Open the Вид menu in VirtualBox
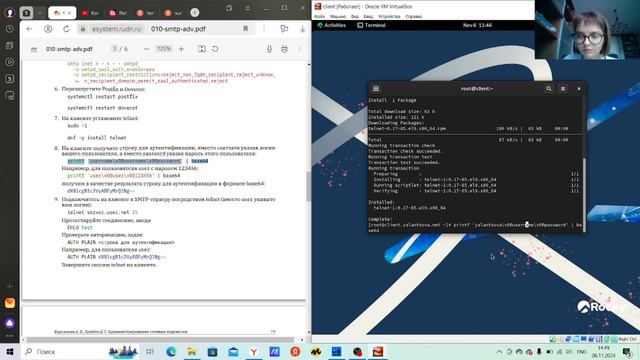The height and width of the screenshot is (360, 640). (x=355, y=17)
